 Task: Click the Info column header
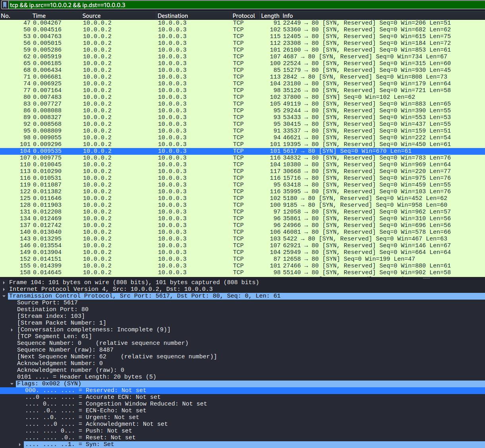pyautogui.click(x=288, y=16)
